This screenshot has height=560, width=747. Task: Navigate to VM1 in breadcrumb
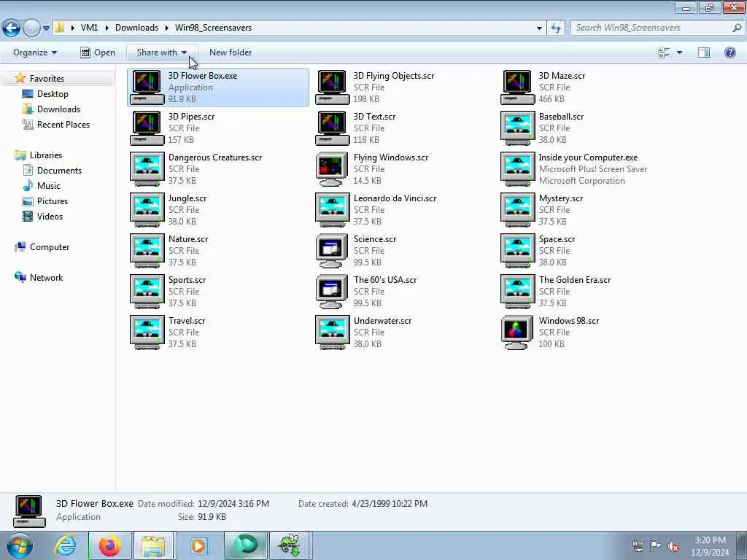[89, 28]
